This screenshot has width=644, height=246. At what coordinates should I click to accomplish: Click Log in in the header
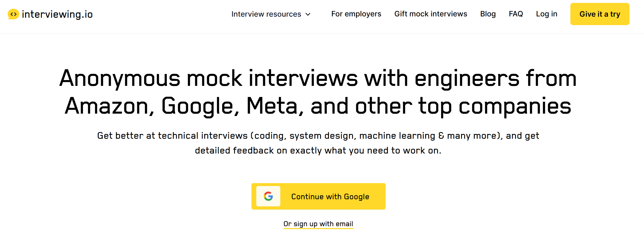click(x=546, y=14)
